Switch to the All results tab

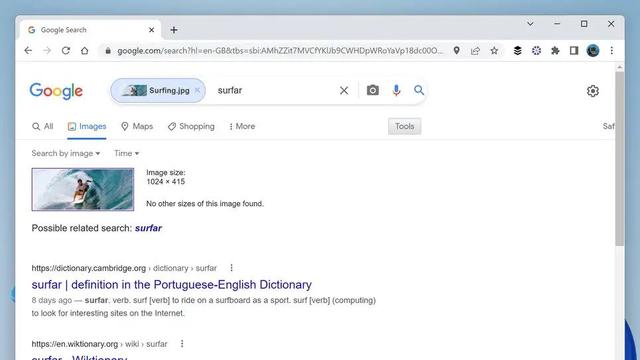(x=43, y=127)
